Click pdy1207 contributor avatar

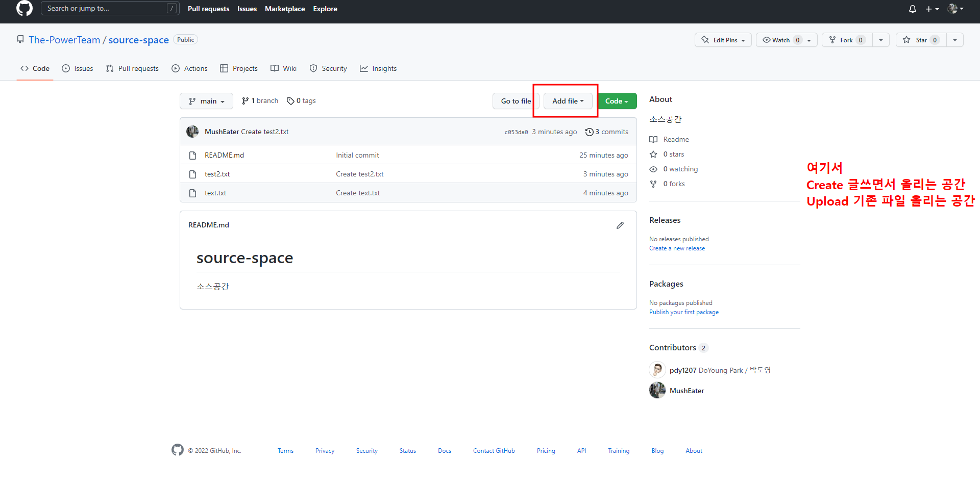(x=657, y=370)
